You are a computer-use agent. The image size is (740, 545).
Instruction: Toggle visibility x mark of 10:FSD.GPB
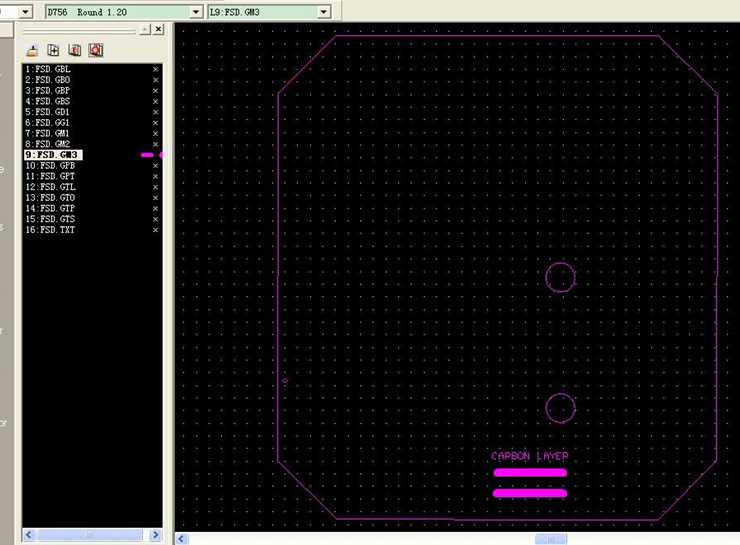click(155, 166)
